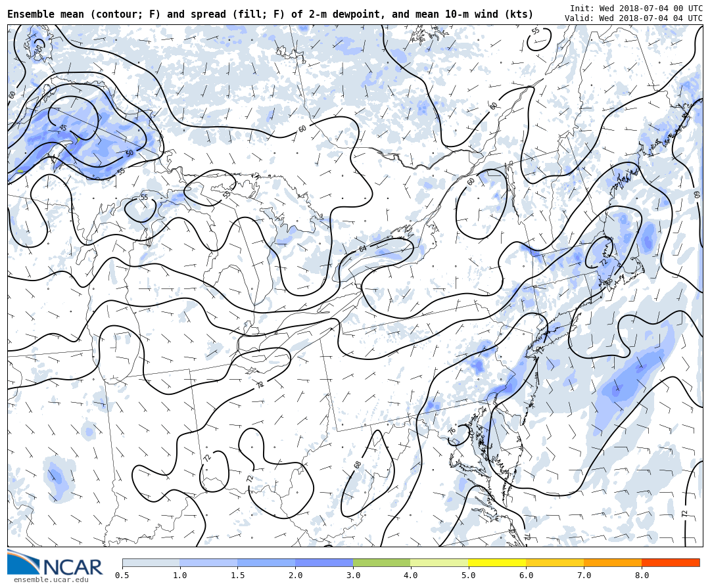This screenshot has height=588, width=710.
Task: Click the '68' contour label
Action: coord(358,465)
